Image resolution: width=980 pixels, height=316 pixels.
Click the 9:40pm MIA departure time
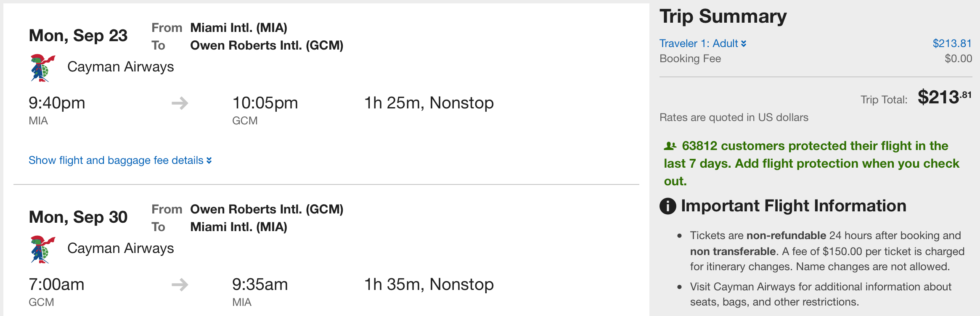pyautogui.click(x=57, y=103)
